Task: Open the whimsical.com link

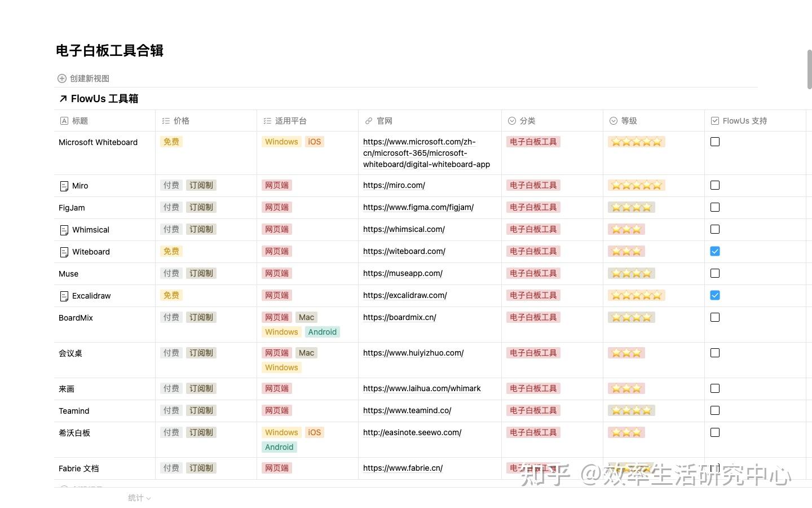Action: [404, 229]
